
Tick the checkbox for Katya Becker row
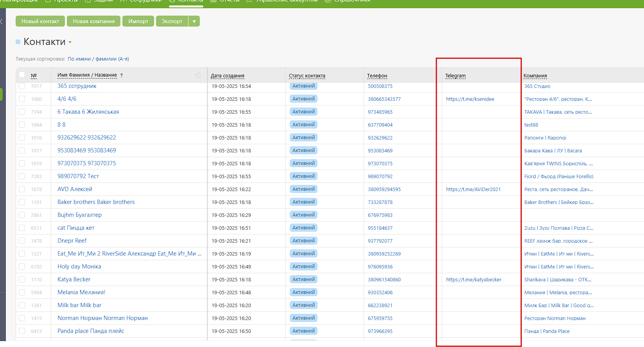22,279
